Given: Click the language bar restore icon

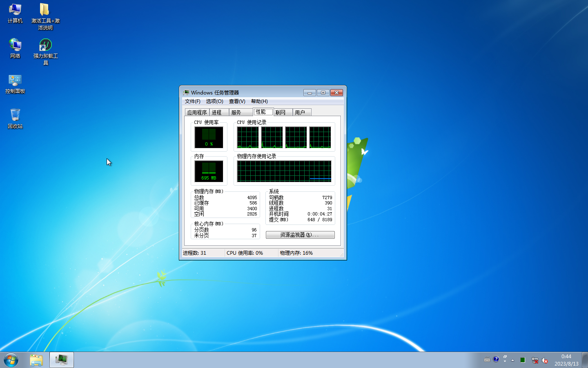Looking at the screenshot, I should (505, 357).
